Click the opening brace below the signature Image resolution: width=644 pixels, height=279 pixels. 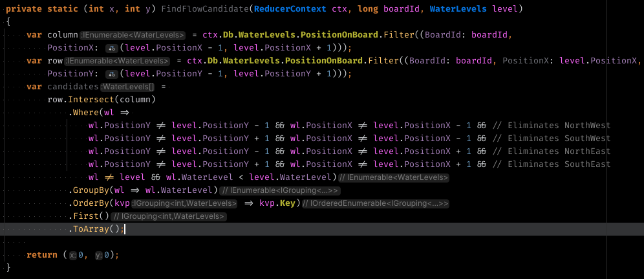click(x=8, y=22)
